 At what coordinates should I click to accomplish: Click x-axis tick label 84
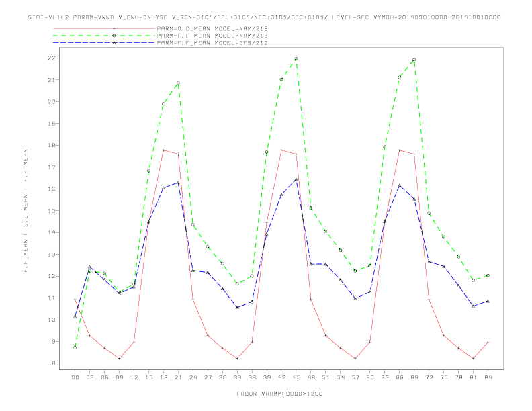tap(488, 377)
